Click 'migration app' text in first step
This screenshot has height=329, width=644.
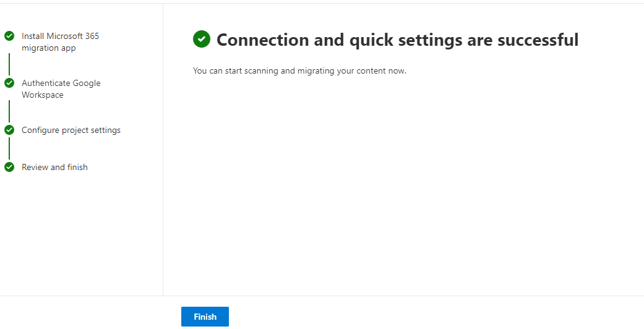pyautogui.click(x=49, y=48)
